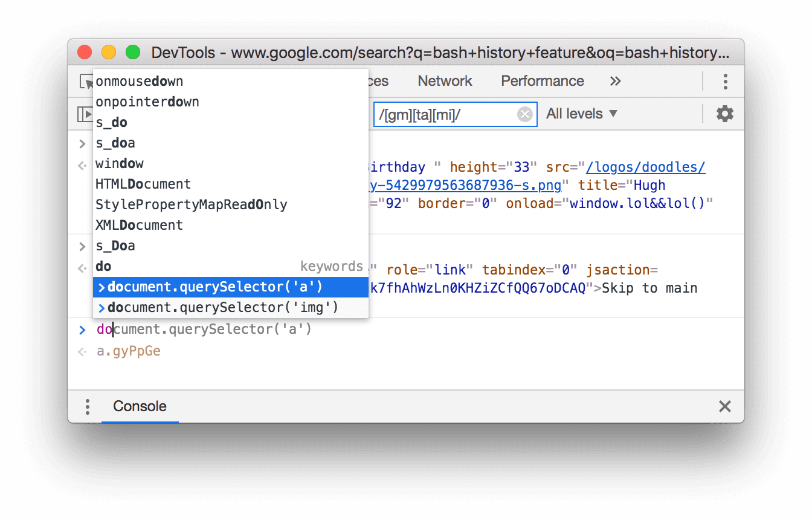The height and width of the screenshot is (520, 812).
Task: Close the Console drawer
Action: [x=724, y=406]
